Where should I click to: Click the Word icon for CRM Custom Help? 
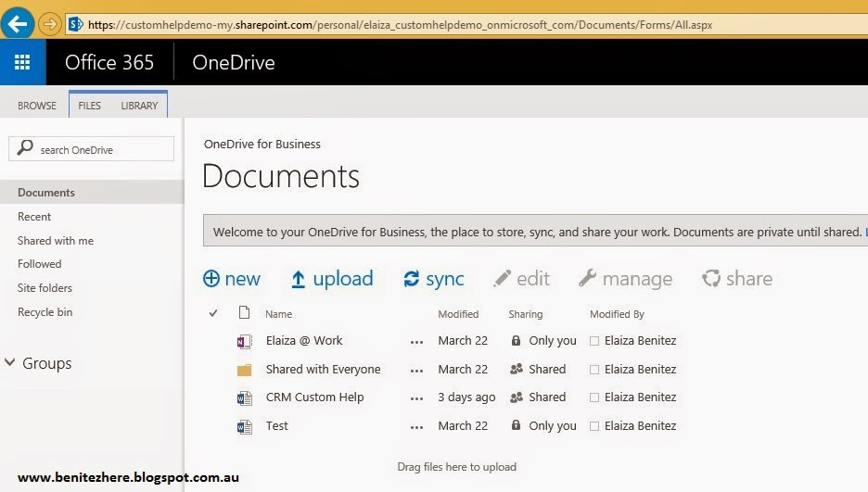point(244,398)
